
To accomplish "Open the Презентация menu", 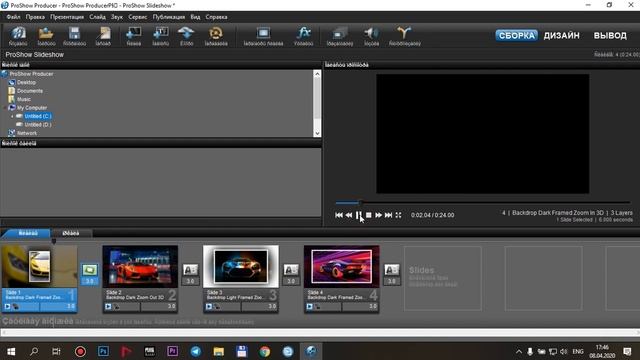I will point(67,17).
